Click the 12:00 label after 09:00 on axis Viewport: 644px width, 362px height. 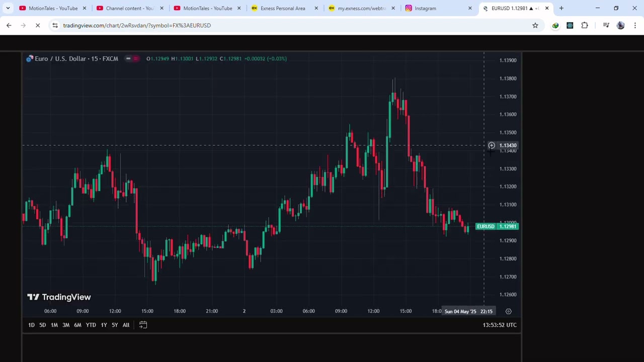coord(115,311)
